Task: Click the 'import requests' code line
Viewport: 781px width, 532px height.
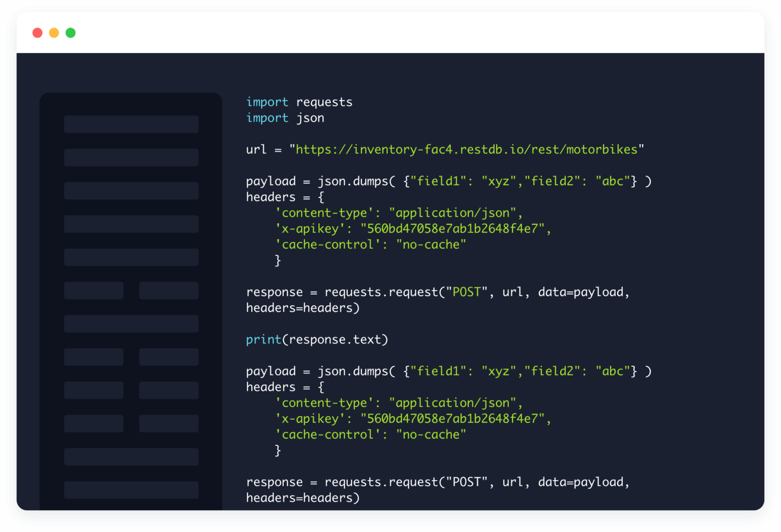Action: 299,102
